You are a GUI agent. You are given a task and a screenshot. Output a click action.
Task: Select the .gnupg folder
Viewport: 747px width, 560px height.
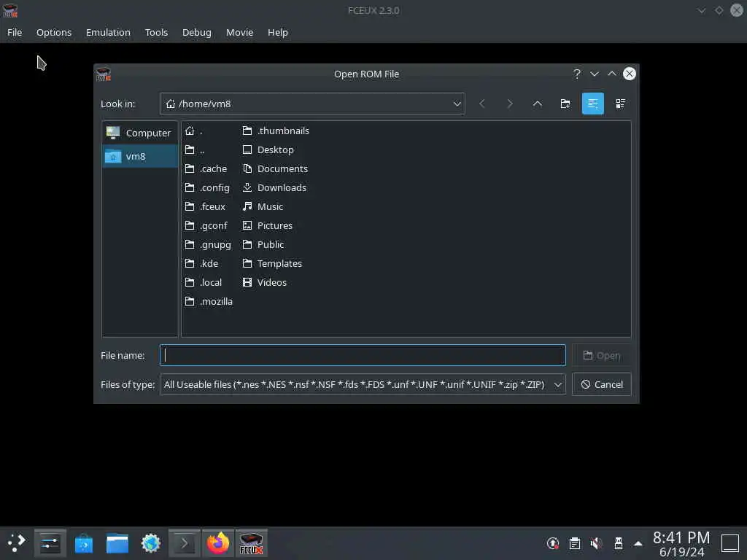pyautogui.click(x=208, y=245)
